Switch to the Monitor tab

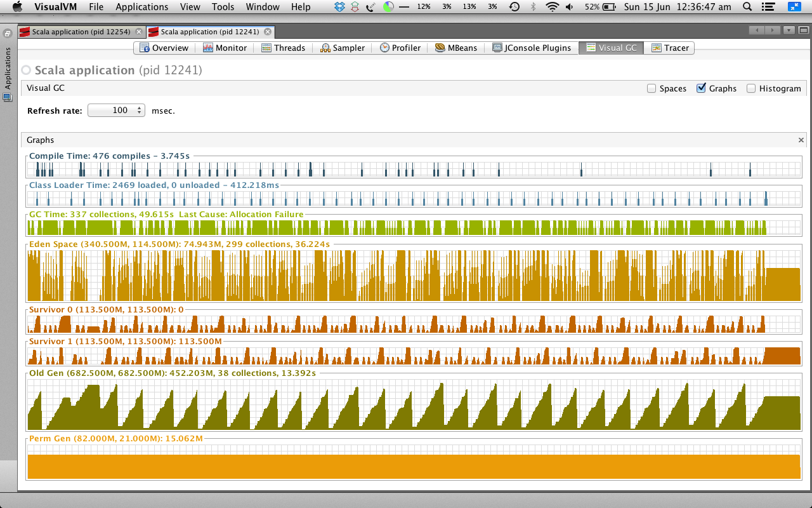point(225,48)
